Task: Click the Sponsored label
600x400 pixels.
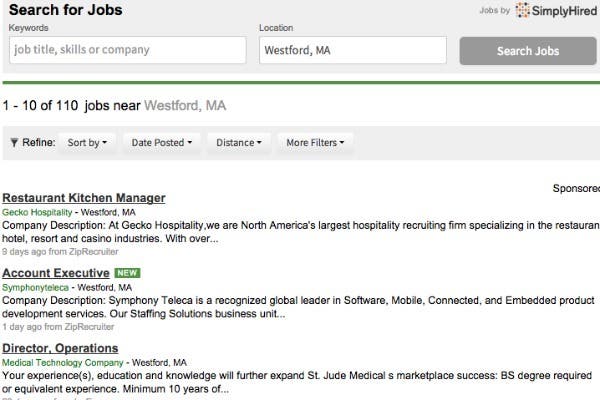Action: pyautogui.click(x=576, y=188)
